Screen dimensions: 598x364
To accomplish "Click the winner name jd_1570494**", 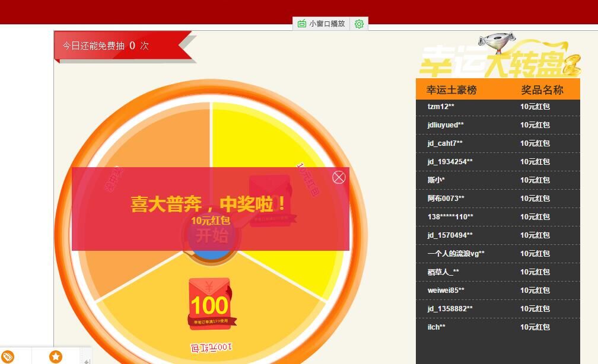I will 450,235.
